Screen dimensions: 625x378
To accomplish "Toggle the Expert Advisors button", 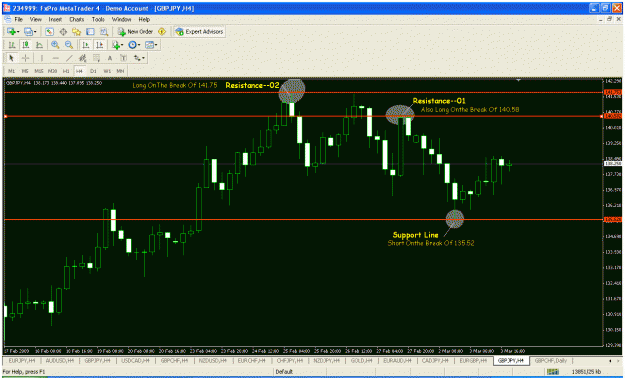I will 199,32.
